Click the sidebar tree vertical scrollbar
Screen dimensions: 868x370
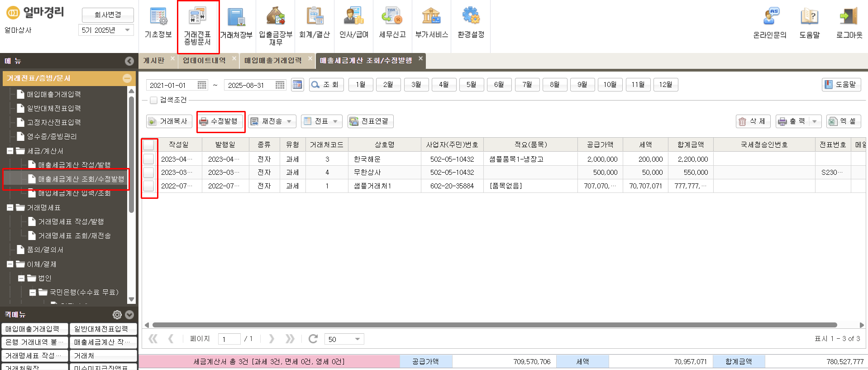(132, 154)
